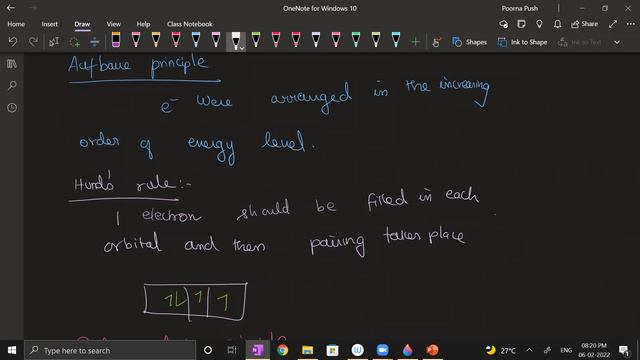This screenshot has width=640, height=360.
Task: Open the Shapes gallery
Action: click(469, 42)
